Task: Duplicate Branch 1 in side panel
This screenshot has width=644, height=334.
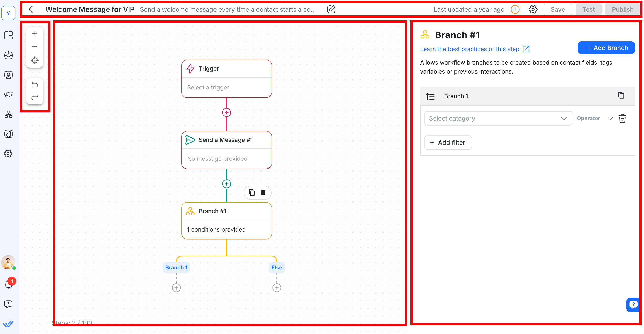Action: [621, 96]
